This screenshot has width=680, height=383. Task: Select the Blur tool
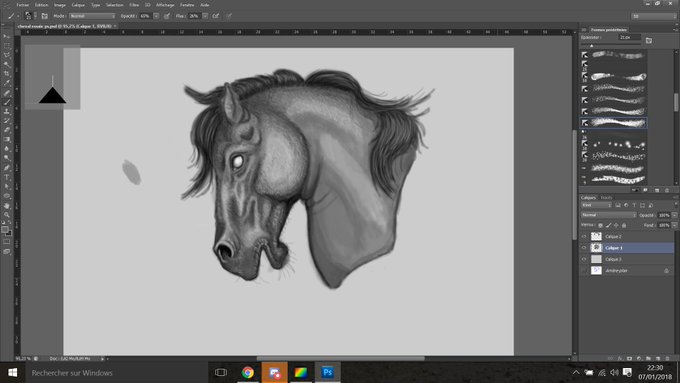7,149
